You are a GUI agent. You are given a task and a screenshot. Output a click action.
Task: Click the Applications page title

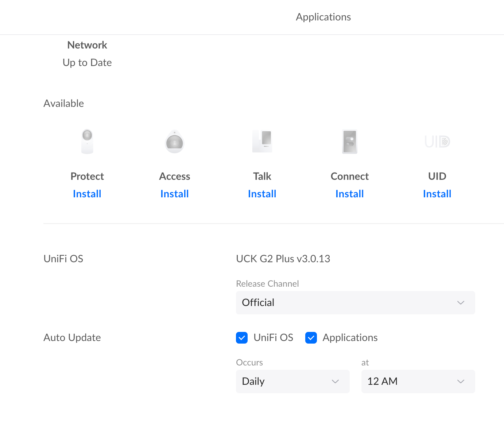pyautogui.click(x=323, y=17)
